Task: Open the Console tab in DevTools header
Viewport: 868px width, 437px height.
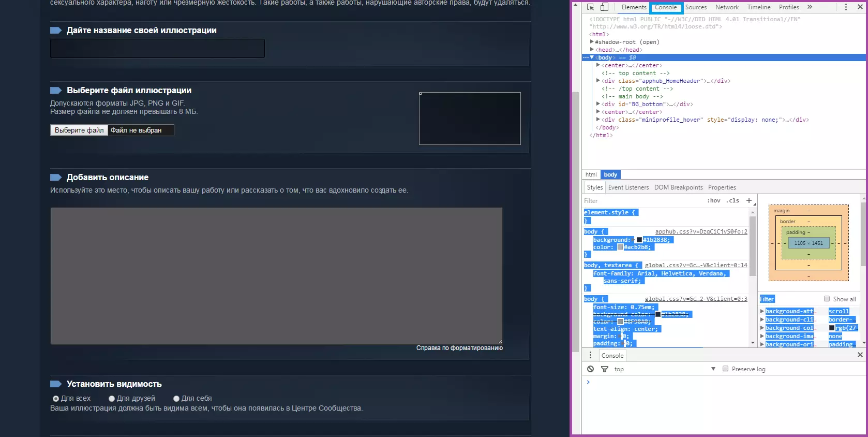Action: [666, 7]
